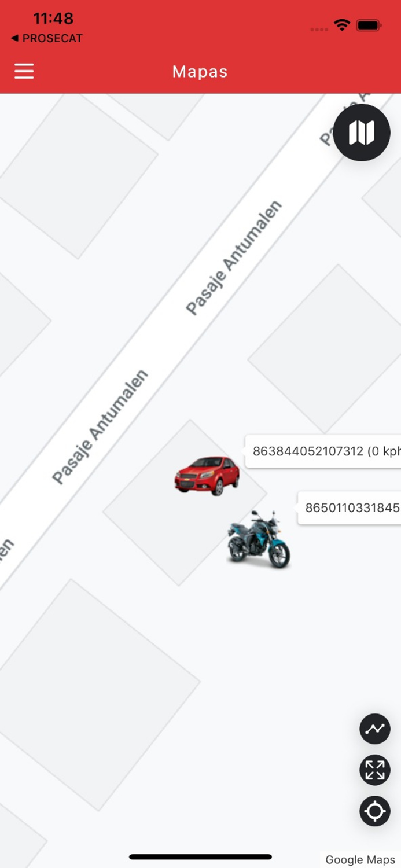Viewport: 401px width, 868px height.
Task: Tap the Google Maps attribution
Action: point(360,859)
